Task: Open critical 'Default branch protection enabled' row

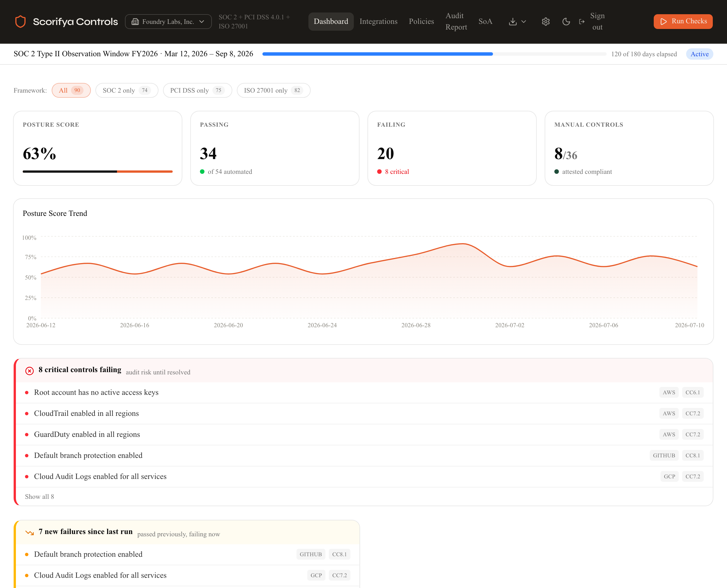Action: pyautogui.click(x=364, y=456)
